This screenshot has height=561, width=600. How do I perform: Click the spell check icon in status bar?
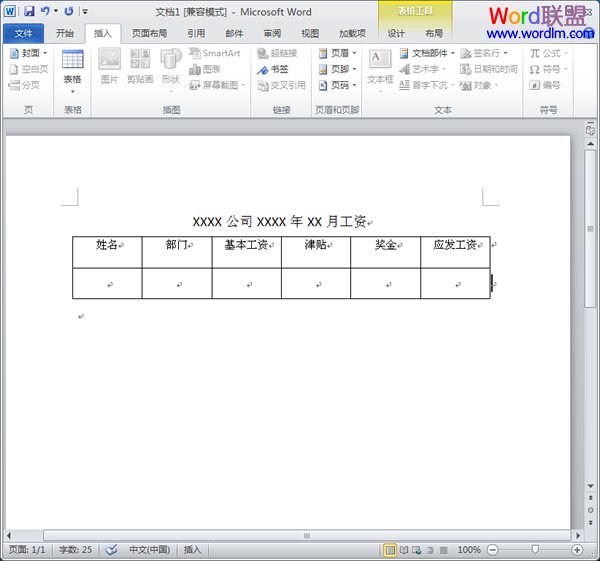click(x=111, y=549)
